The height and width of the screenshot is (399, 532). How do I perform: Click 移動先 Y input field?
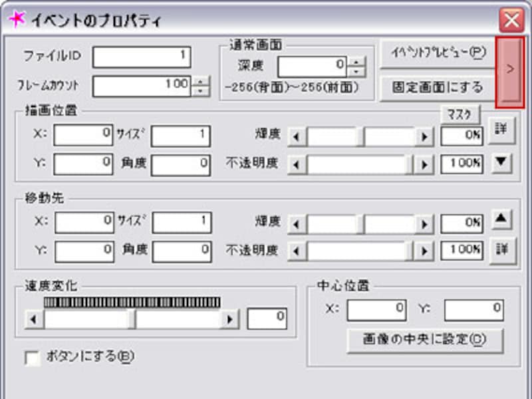tap(84, 252)
